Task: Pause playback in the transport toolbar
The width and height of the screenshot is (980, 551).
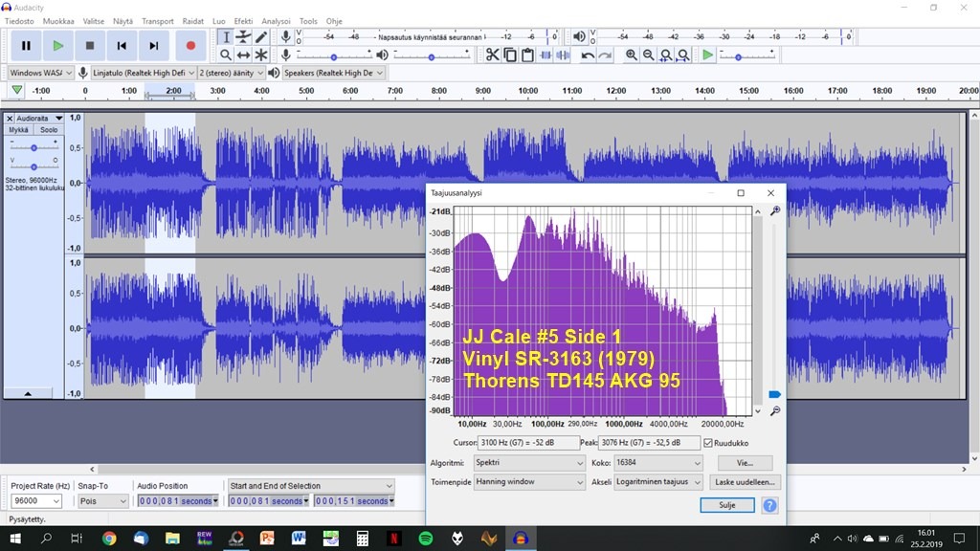Action: pyautogui.click(x=26, y=46)
